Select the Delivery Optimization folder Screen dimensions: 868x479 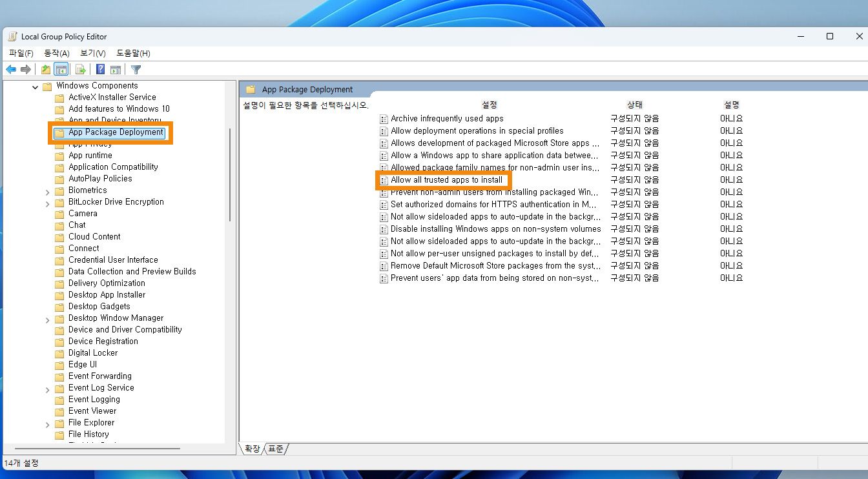pyautogui.click(x=107, y=283)
